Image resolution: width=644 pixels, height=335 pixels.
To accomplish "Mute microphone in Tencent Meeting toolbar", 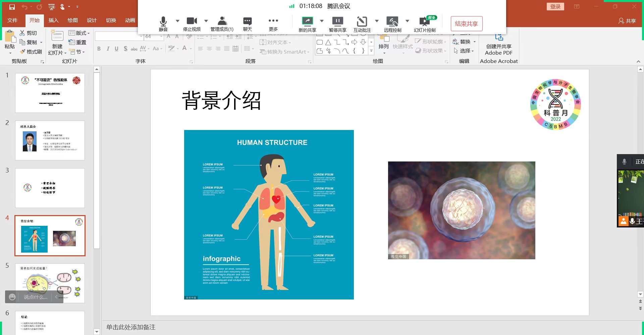I will coord(163,24).
